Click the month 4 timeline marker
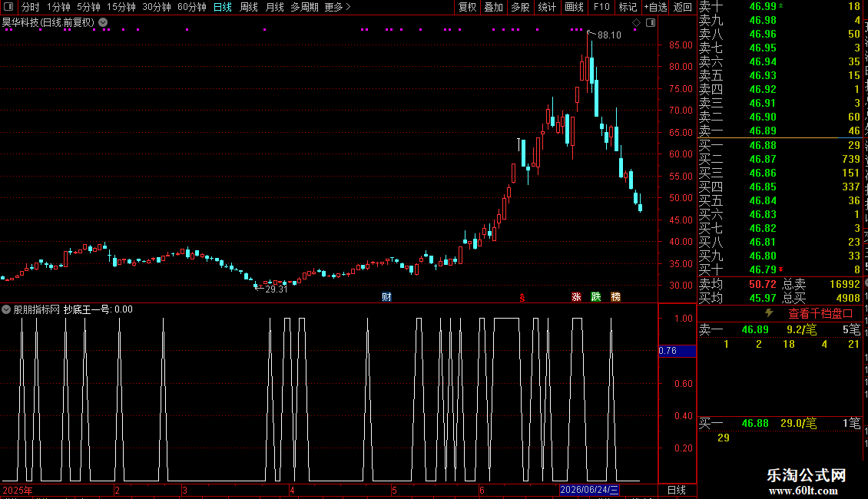 (x=293, y=490)
